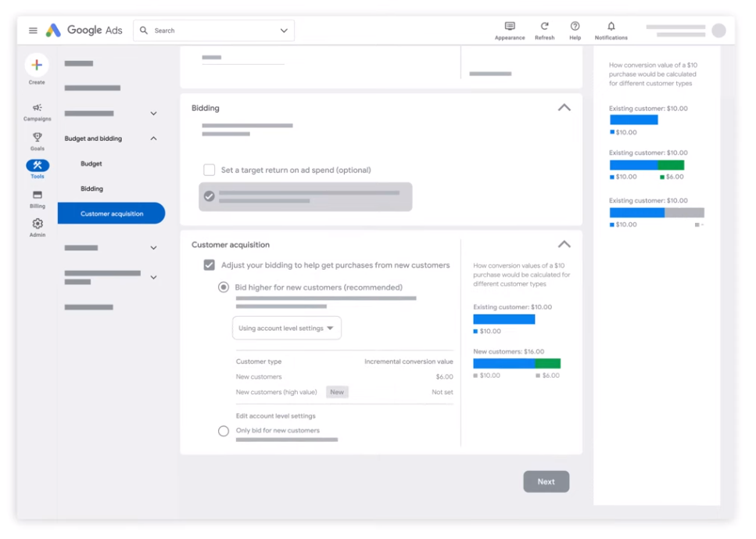Click the Not set value
The height and width of the screenshot is (539, 756).
pos(442,392)
